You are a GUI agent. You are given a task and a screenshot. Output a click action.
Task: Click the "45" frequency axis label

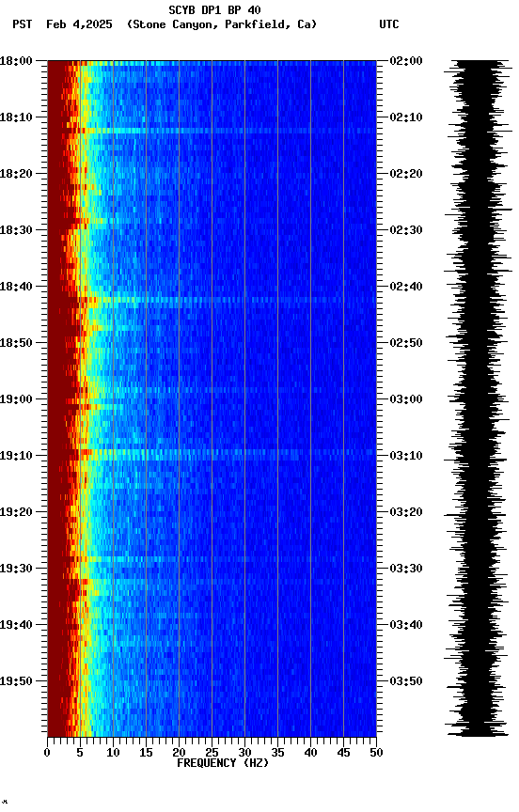(343, 753)
